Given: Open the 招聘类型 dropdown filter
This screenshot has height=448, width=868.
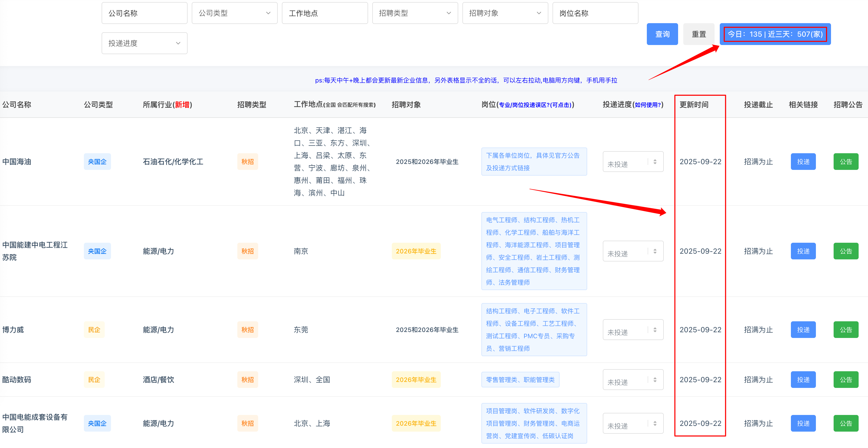Looking at the screenshot, I should click(x=415, y=13).
